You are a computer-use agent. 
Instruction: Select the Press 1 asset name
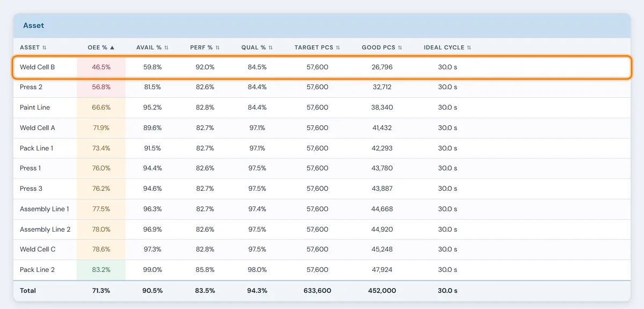pos(30,168)
